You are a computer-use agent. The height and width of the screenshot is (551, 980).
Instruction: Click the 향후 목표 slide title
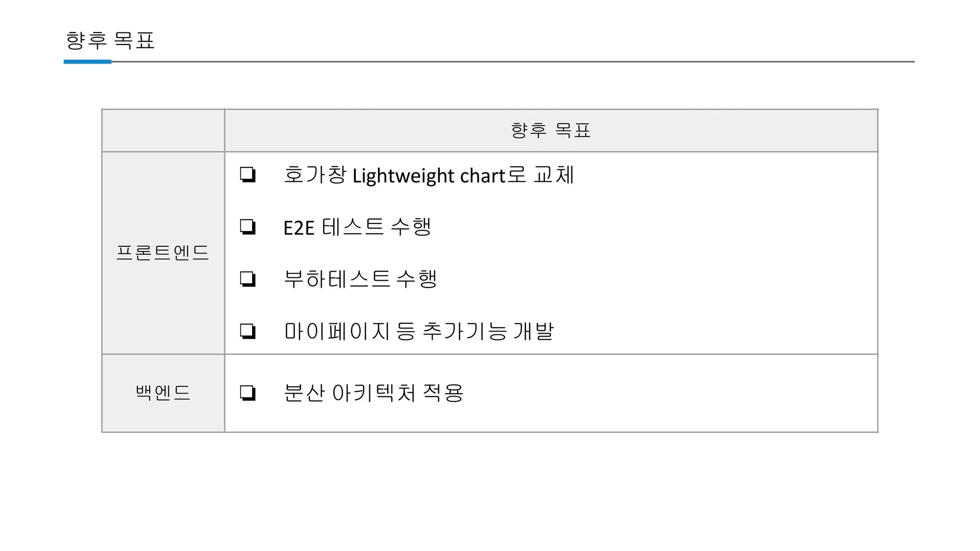(111, 40)
